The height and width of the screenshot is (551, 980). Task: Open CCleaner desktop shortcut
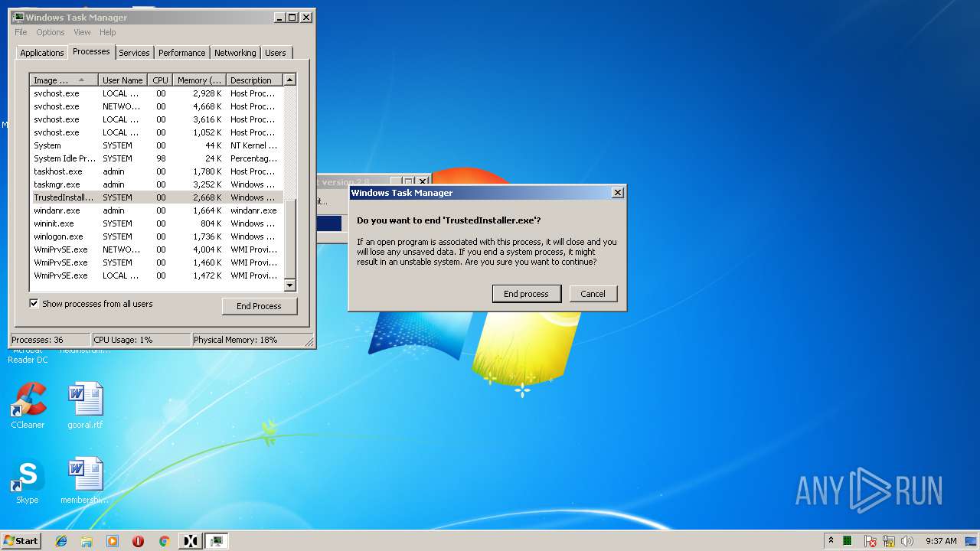coord(28,406)
